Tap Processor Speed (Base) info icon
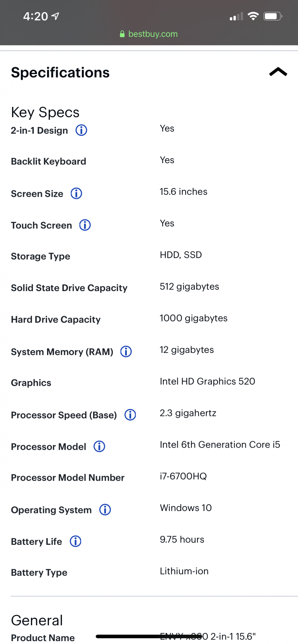Viewport: 298px width, 644px height. click(130, 415)
